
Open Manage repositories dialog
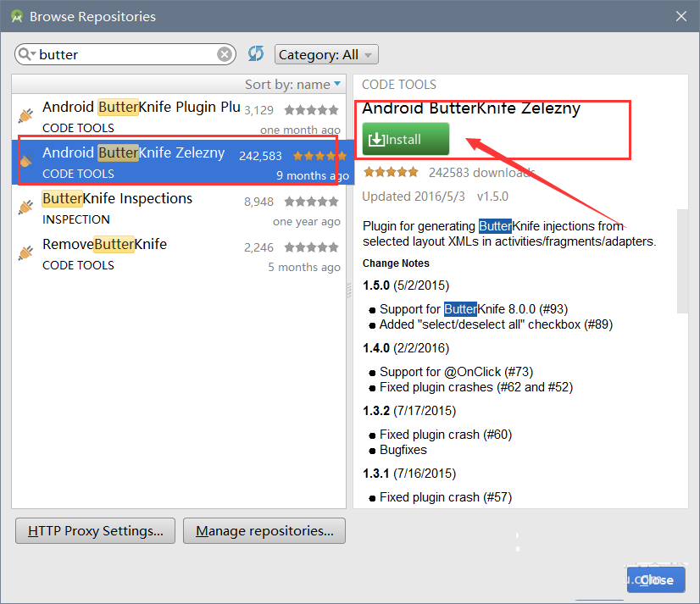(264, 531)
